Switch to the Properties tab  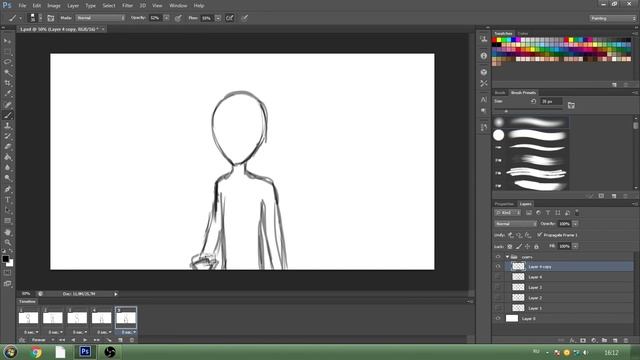[504, 204]
